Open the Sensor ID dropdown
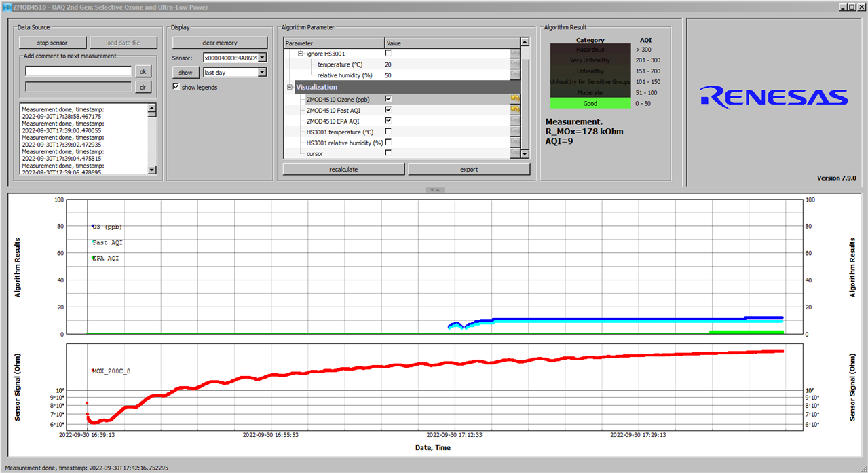Image resolution: width=868 pixels, height=473 pixels. [263, 58]
